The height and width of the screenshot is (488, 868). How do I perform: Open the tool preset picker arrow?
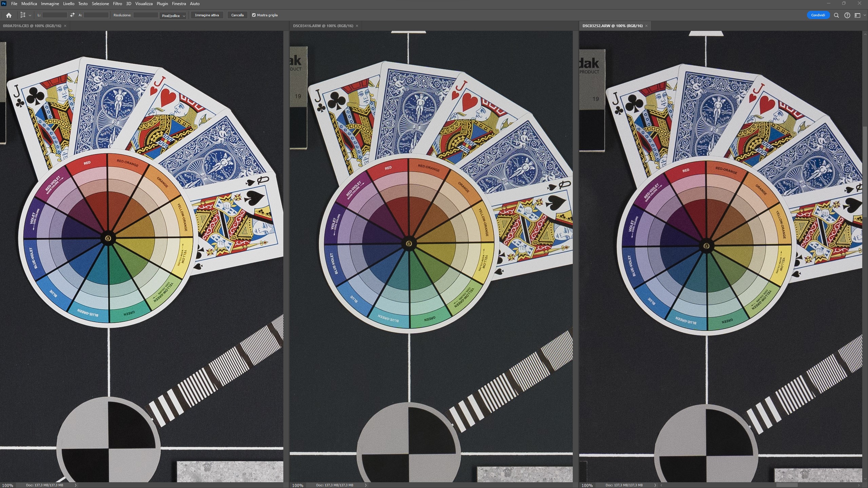click(30, 15)
